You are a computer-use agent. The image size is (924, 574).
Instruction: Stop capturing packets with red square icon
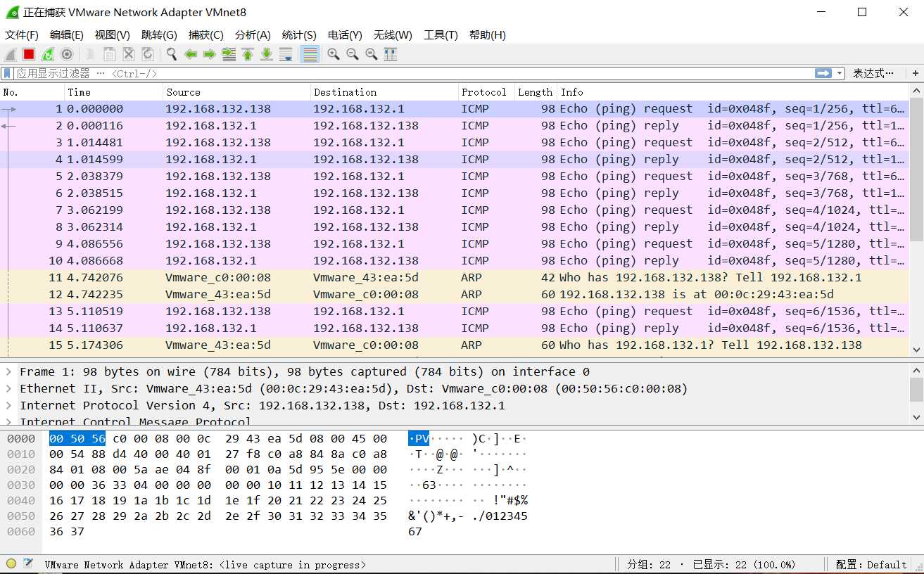[29, 54]
